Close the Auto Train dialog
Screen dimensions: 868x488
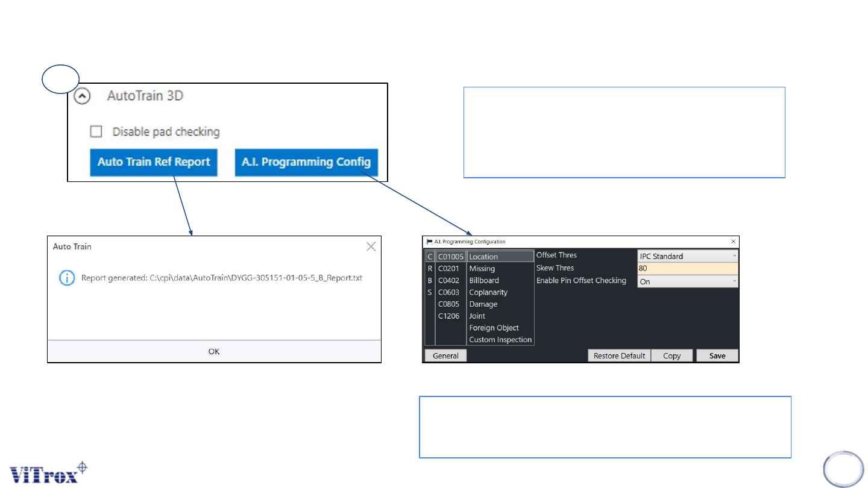[371, 246]
